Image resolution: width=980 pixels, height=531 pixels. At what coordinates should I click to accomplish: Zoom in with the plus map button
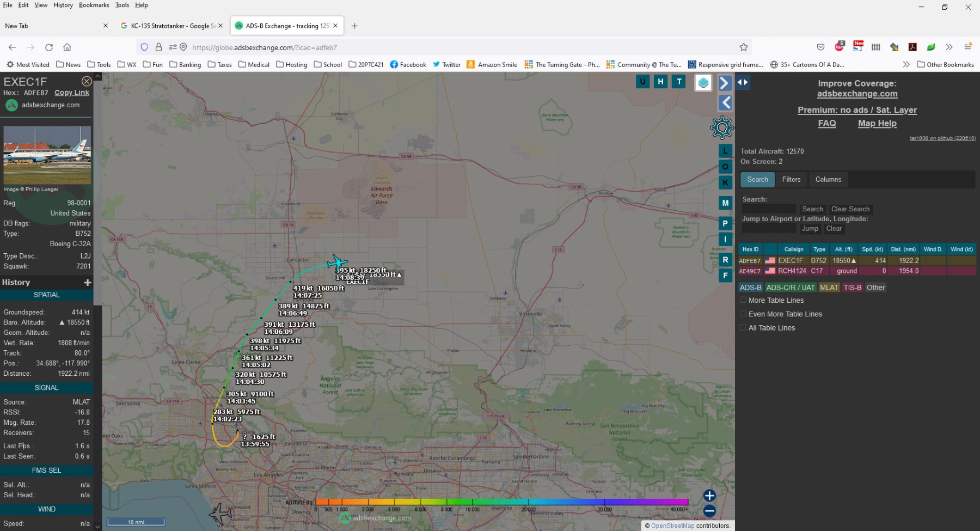click(x=709, y=496)
